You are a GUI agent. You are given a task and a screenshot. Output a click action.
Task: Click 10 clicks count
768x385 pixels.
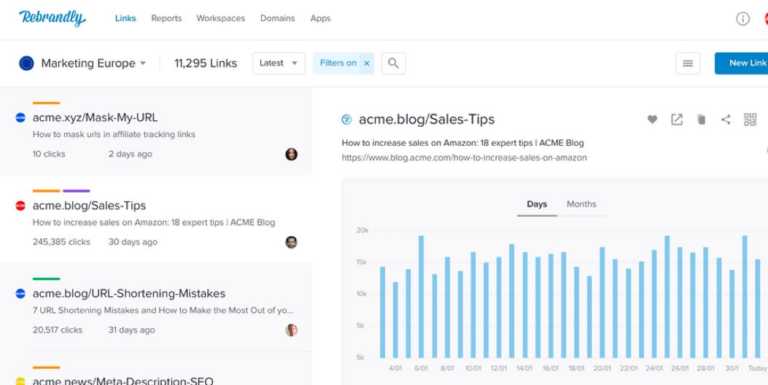click(x=48, y=154)
